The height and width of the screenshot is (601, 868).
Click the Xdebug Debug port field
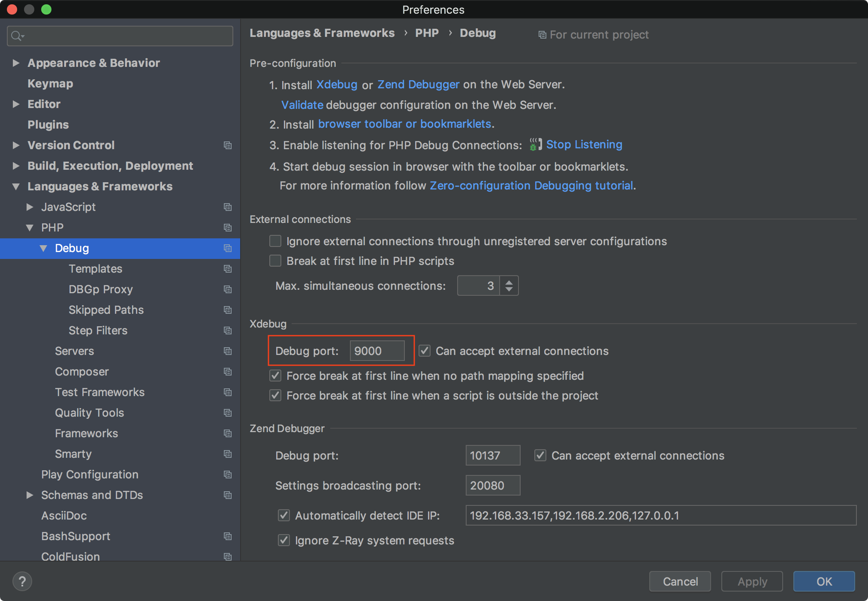[x=377, y=351]
